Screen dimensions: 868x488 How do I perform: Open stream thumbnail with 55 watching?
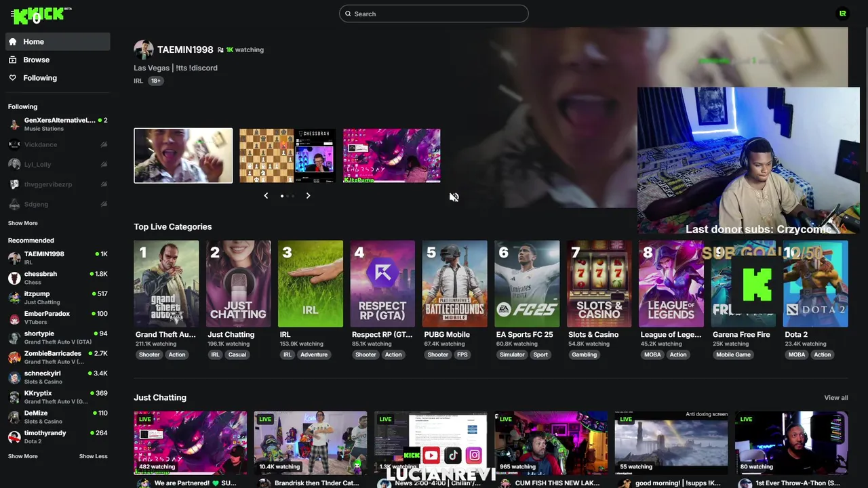(x=671, y=443)
